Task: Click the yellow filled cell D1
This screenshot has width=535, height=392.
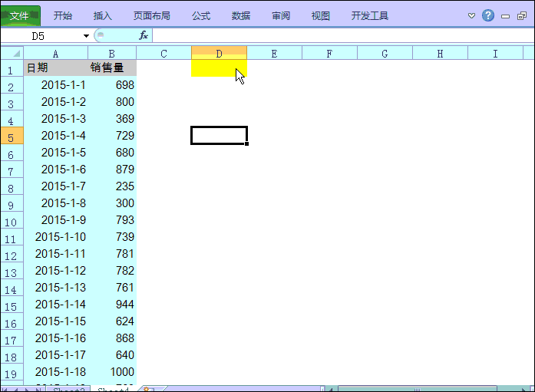Action: pos(219,68)
